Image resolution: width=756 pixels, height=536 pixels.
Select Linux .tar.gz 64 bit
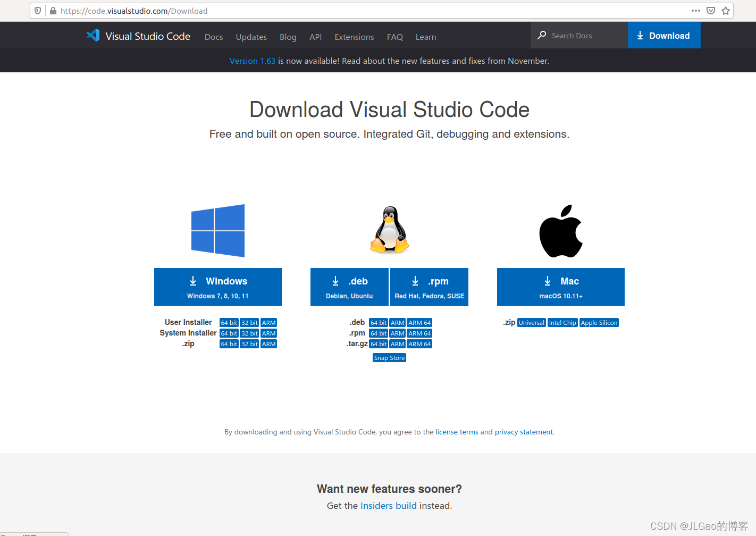click(x=379, y=344)
